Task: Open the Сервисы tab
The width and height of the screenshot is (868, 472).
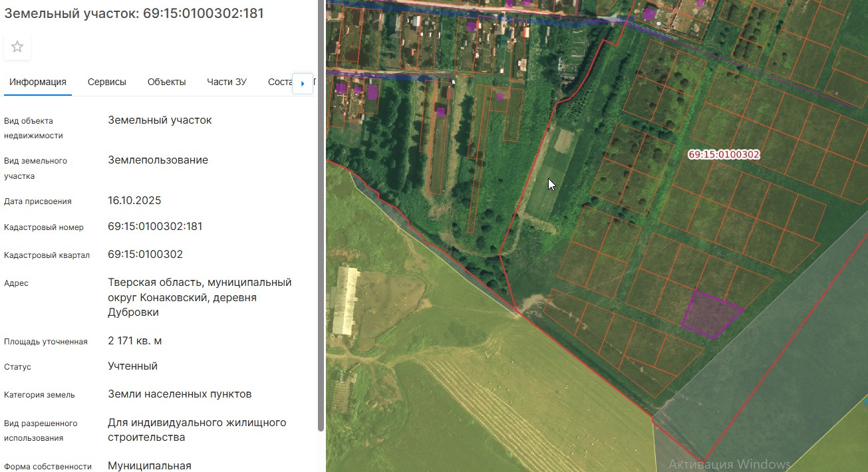Action: point(107,82)
